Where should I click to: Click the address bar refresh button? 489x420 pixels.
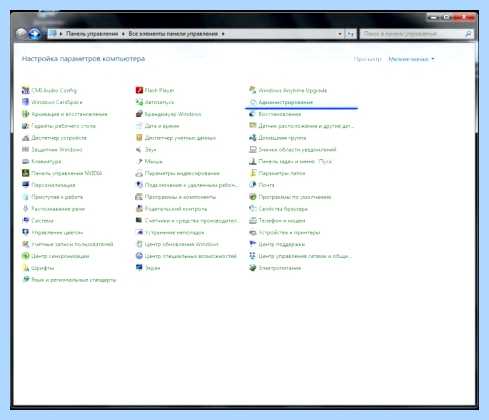(x=350, y=34)
